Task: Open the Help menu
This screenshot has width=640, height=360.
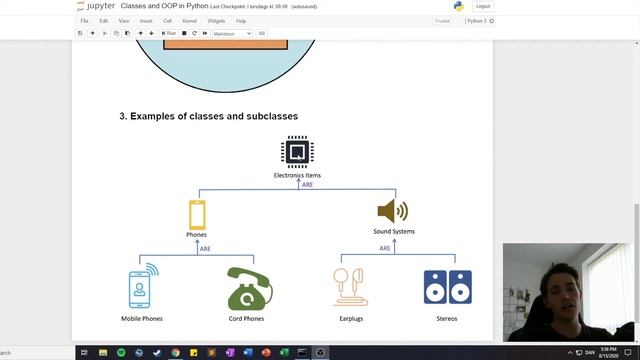Action: click(241, 21)
